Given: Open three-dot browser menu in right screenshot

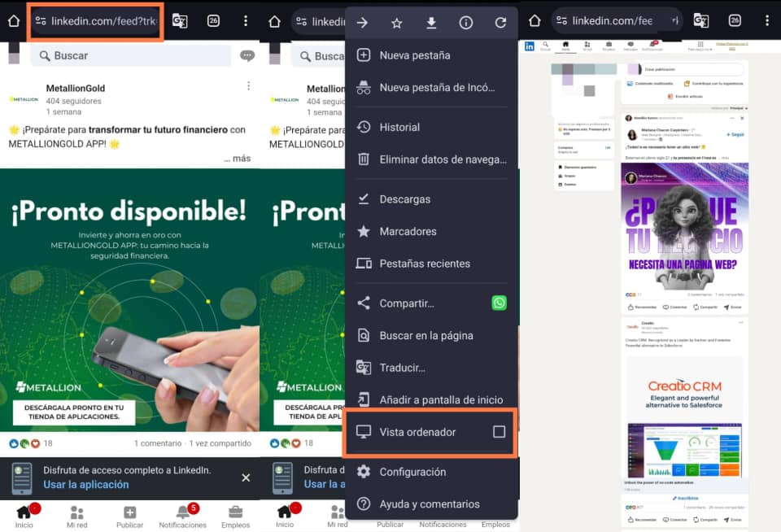Looking at the screenshot, I should [767, 21].
